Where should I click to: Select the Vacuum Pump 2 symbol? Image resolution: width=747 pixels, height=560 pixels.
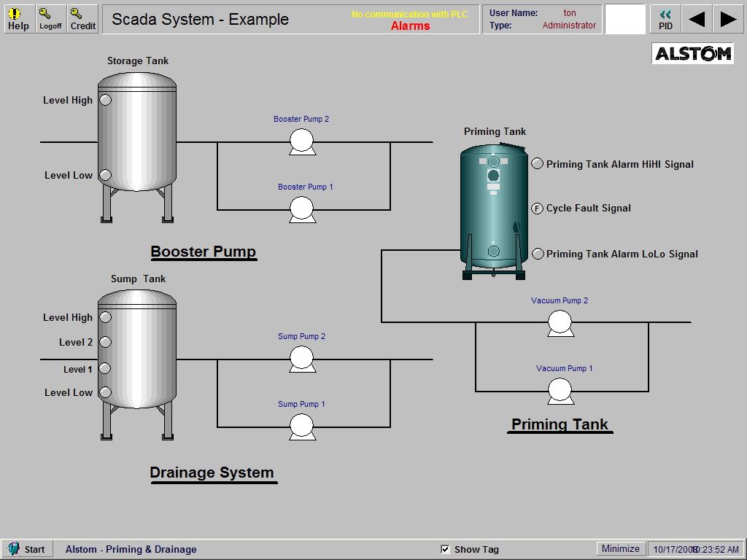(560, 322)
